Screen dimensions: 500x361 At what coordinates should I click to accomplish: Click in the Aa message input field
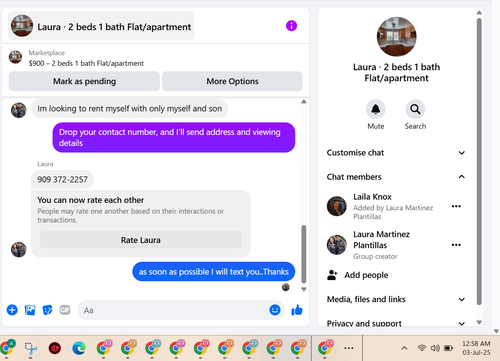coord(181,310)
